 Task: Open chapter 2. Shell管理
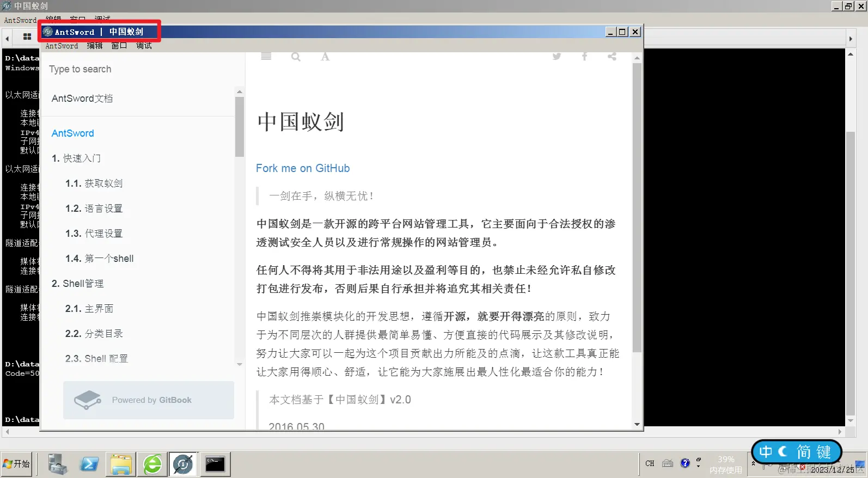pyautogui.click(x=77, y=284)
